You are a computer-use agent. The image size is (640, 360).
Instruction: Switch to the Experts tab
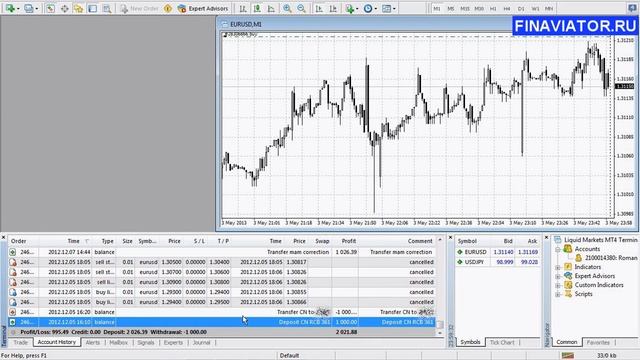pyautogui.click(x=173, y=342)
